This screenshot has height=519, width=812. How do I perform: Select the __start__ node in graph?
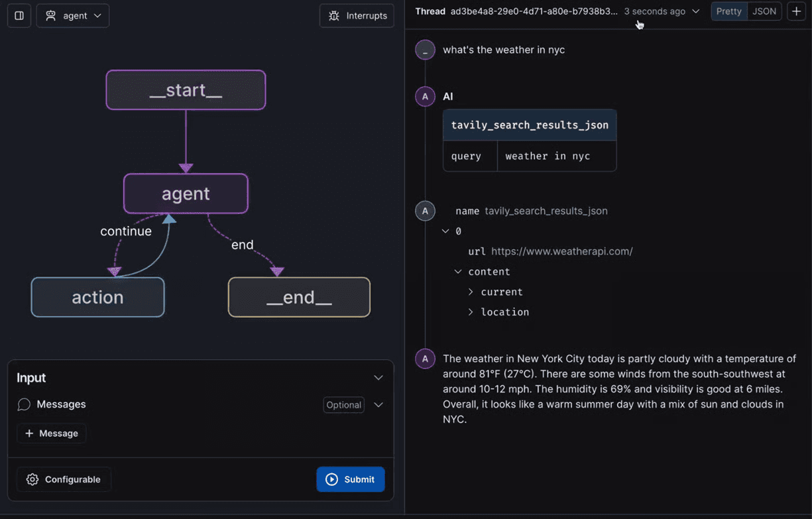tap(186, 90)
